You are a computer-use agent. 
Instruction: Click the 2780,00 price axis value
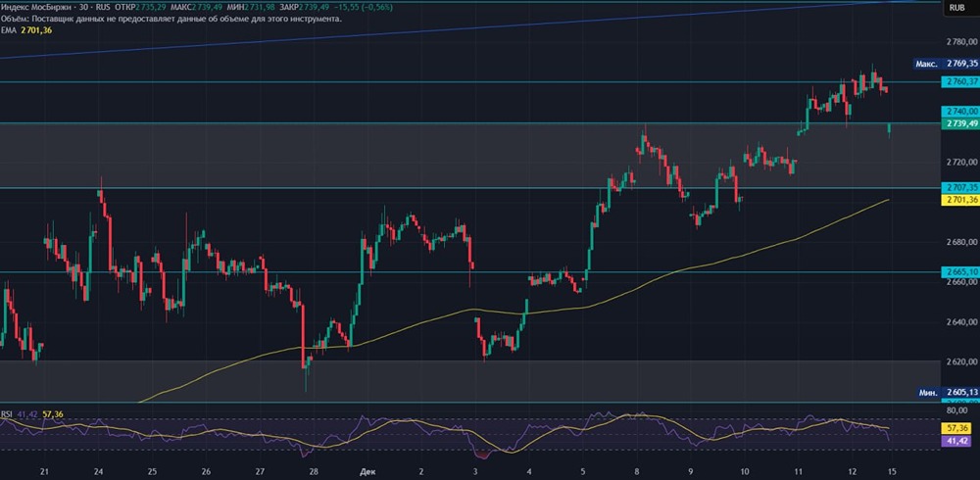(x=962, y=42)
